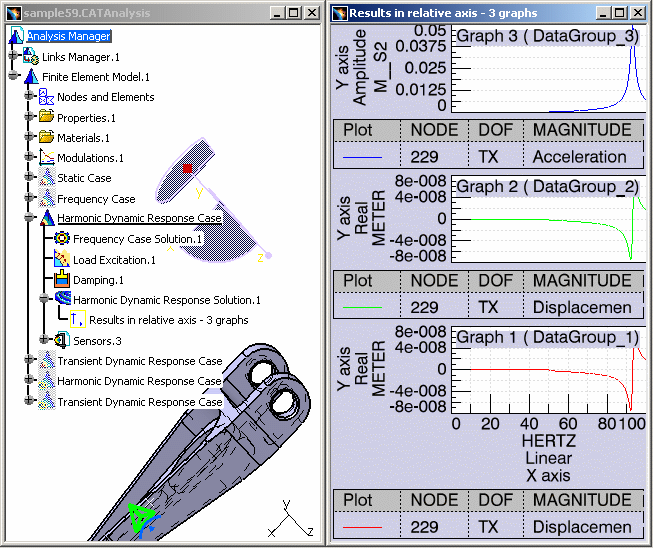Click the underlined Harmonic Dynamic Response Case icon
Image resolution: width=653 pixels, height=548 pixels.
47,218
